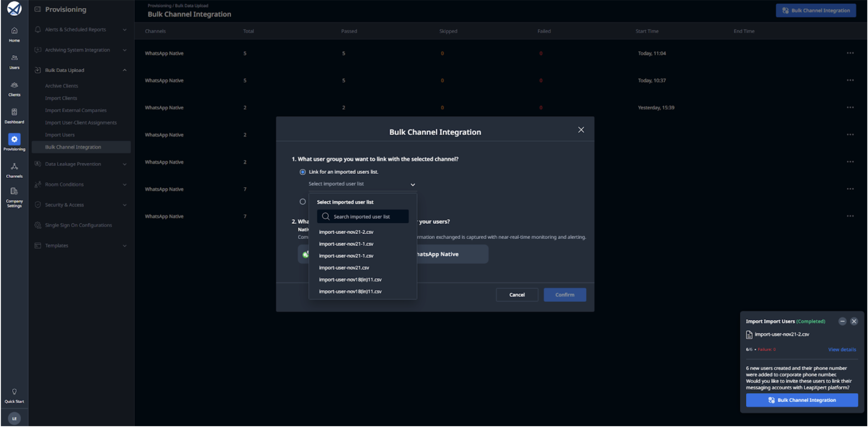Click the Skipped column header

tap(448, 31)
